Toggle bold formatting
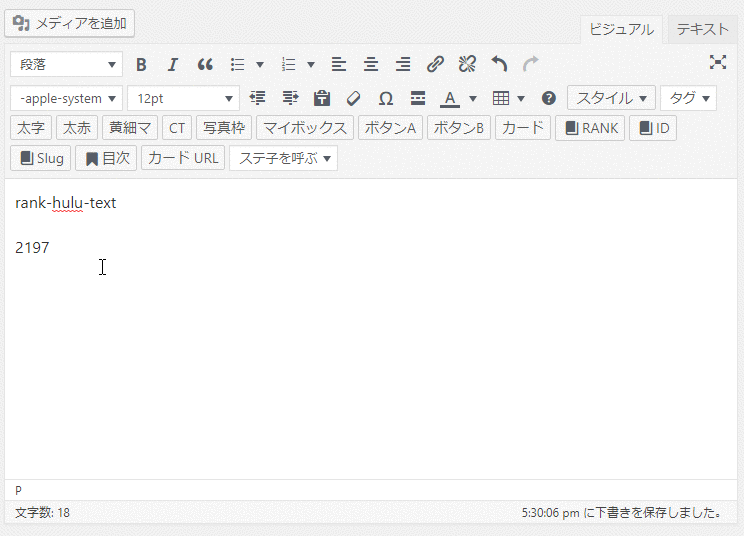 [x=141, y=64]
